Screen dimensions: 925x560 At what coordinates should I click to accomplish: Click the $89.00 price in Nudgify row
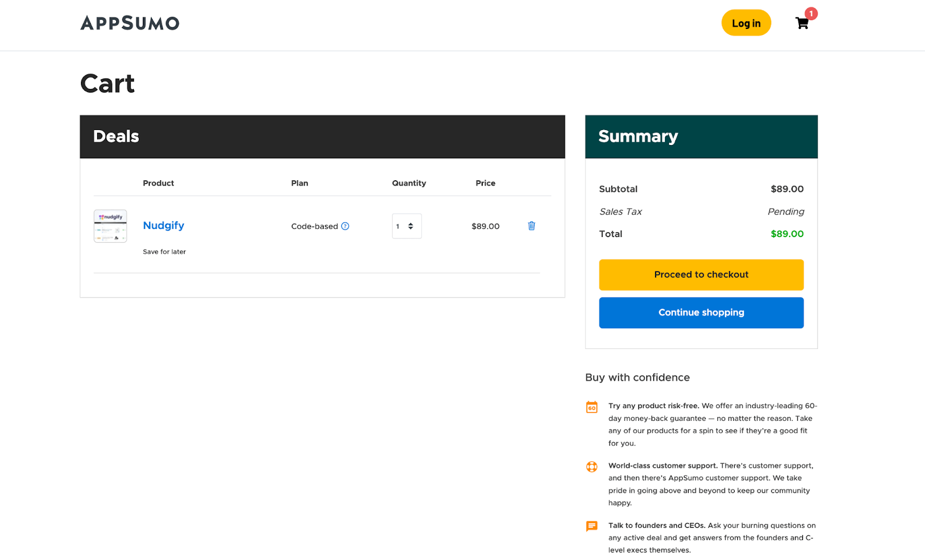coord(486,226)
